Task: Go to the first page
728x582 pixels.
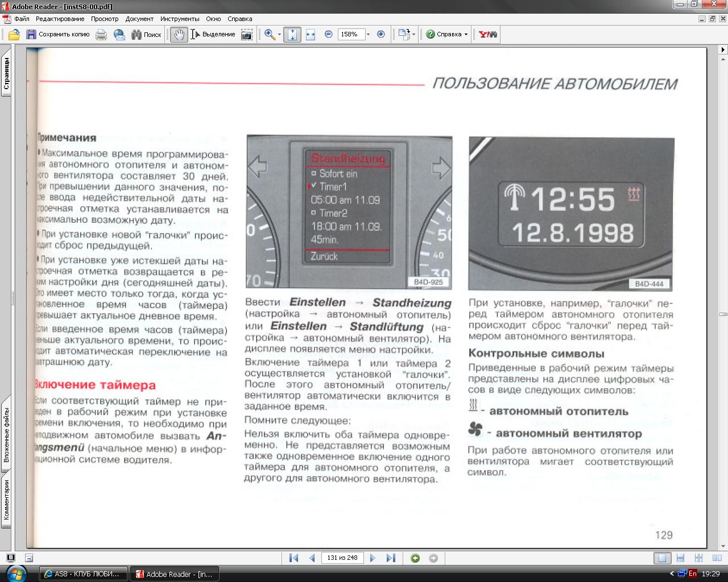Action: 293,558
